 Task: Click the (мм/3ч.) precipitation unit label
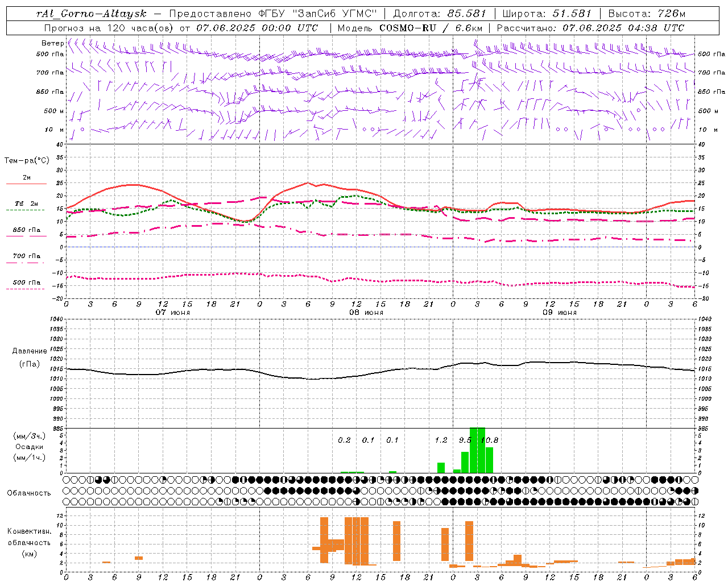point(30,436)
